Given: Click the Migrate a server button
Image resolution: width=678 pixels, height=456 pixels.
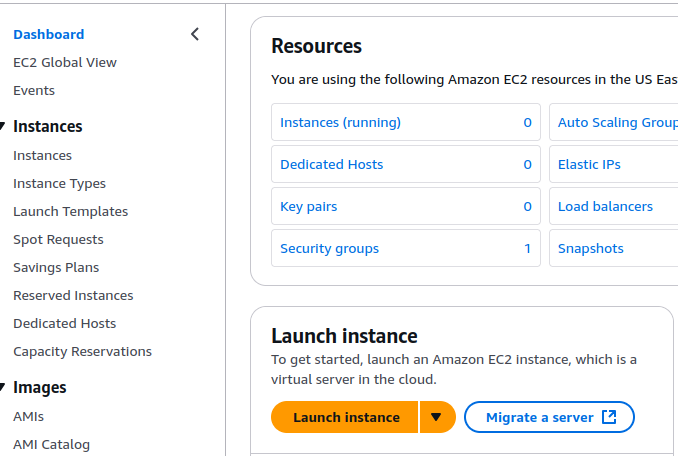Looking at the screenshot, I should click(540, 417).
